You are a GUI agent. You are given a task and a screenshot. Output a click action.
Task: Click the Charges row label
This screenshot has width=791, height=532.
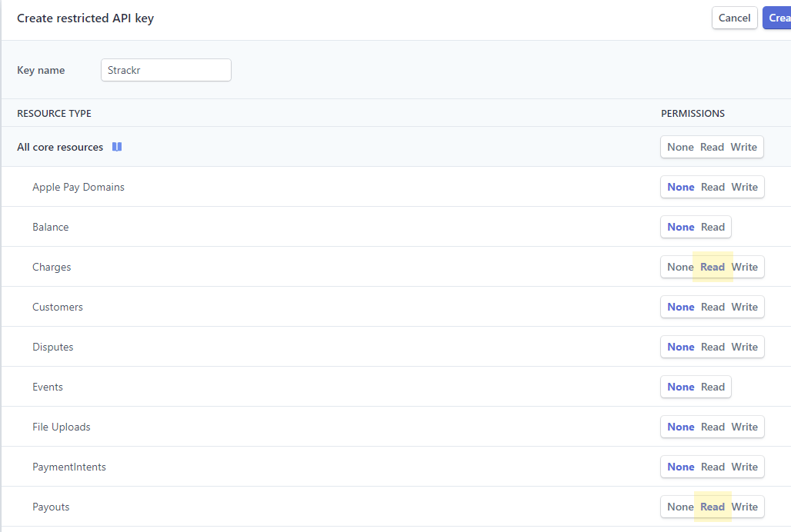52,267
